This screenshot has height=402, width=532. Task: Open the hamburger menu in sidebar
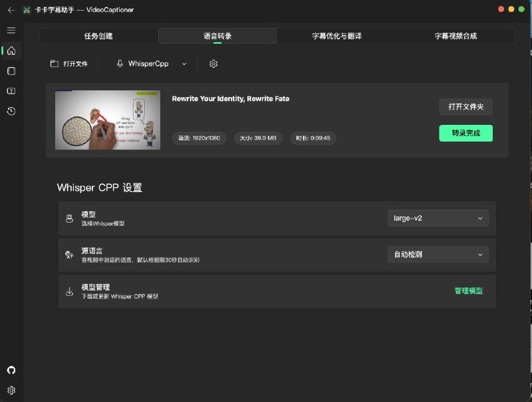click(x=11, y=30)
